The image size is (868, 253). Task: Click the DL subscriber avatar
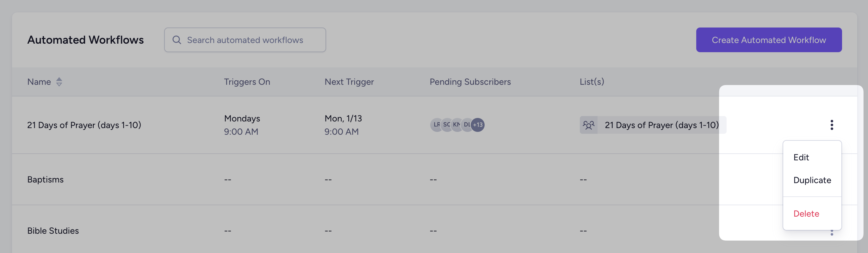coord(466,125)
